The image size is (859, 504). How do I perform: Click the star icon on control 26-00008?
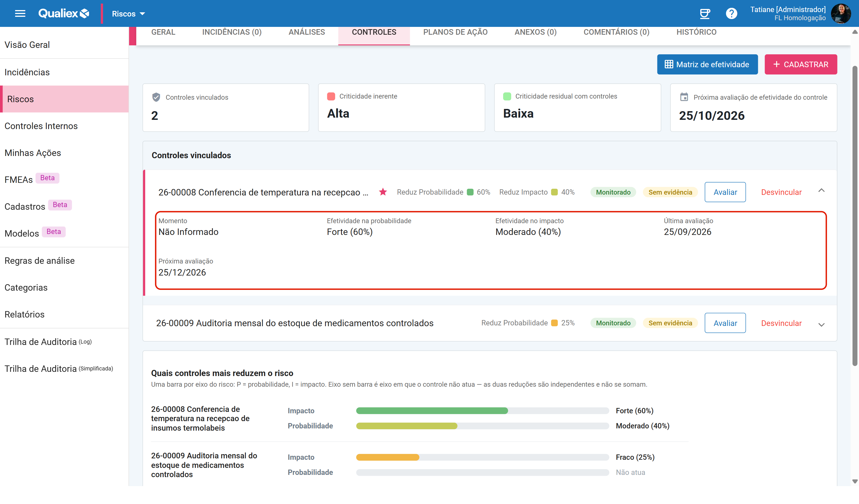[x=383, y=192]
